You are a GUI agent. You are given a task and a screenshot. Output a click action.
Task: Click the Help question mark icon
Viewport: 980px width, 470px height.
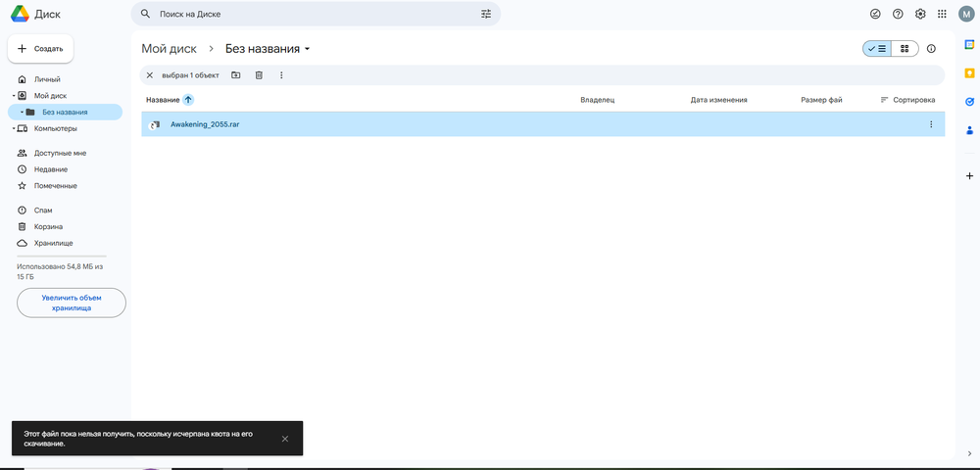pyautogui.click(x=898, y=14)
